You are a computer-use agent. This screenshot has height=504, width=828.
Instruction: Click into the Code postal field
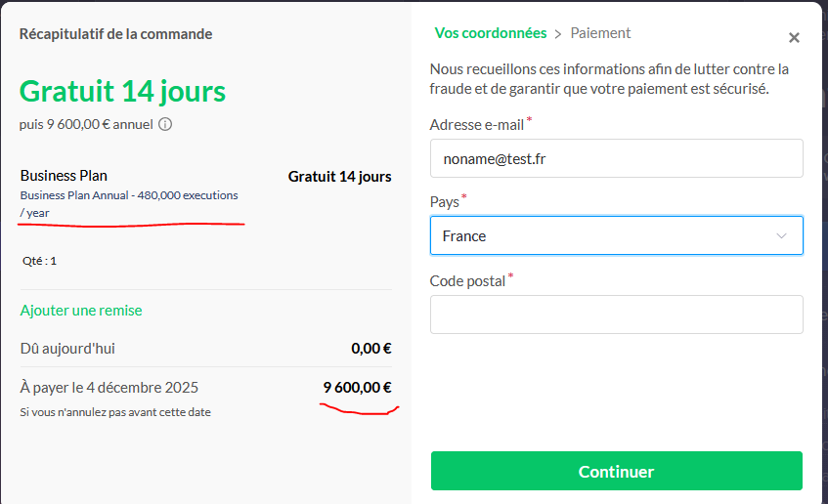616,315
